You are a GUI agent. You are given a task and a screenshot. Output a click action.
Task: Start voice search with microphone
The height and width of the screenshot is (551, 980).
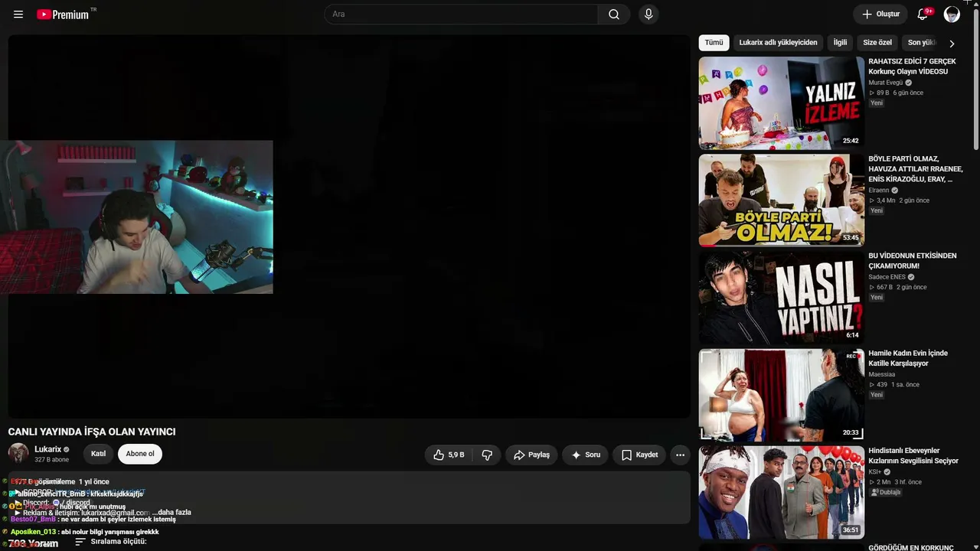pyautogui.click(x=648, y=15)
